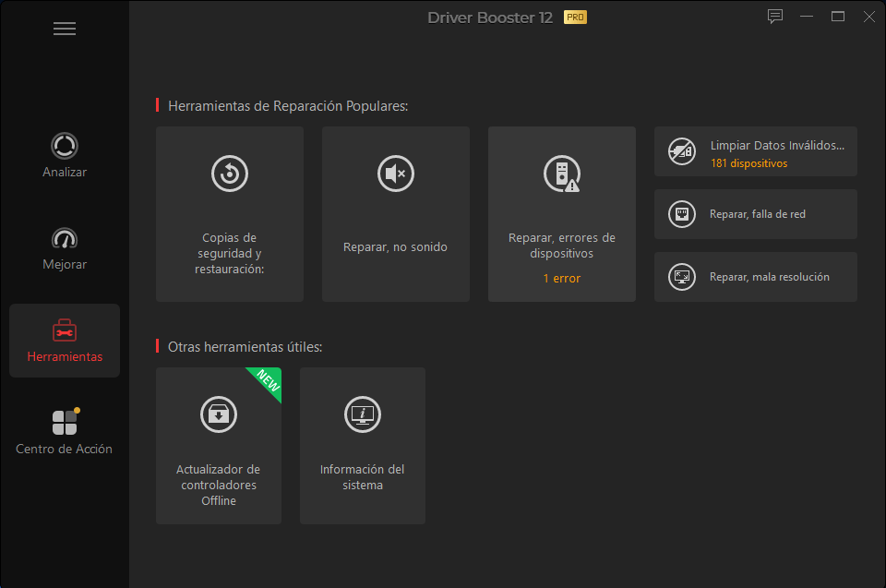This screenshot has height=588, width=886.
Task: Open the feedback chat icon
Action: click(x=775, y=17)
